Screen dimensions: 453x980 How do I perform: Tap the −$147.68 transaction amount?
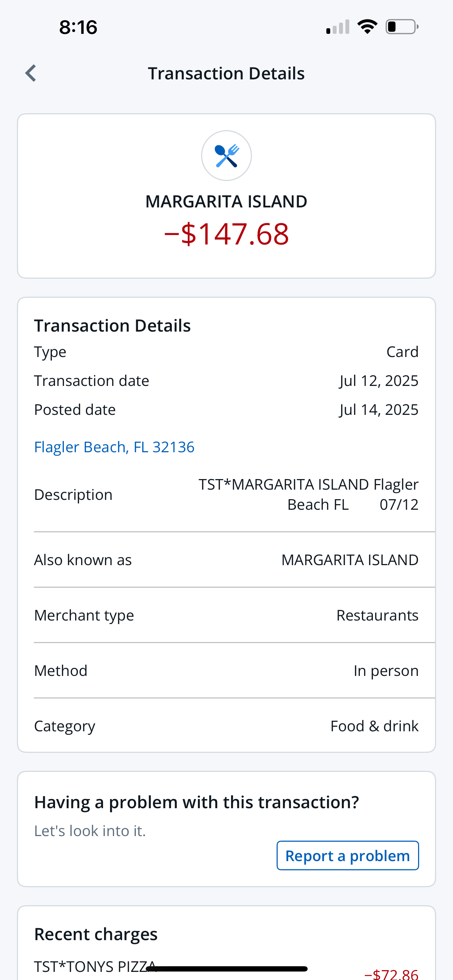tap(226, 234)
